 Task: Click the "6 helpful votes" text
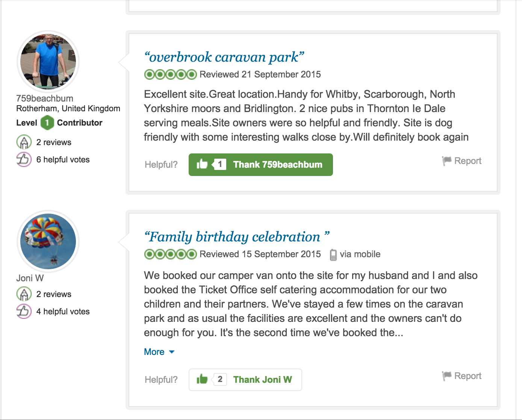(x=63, y=159)
